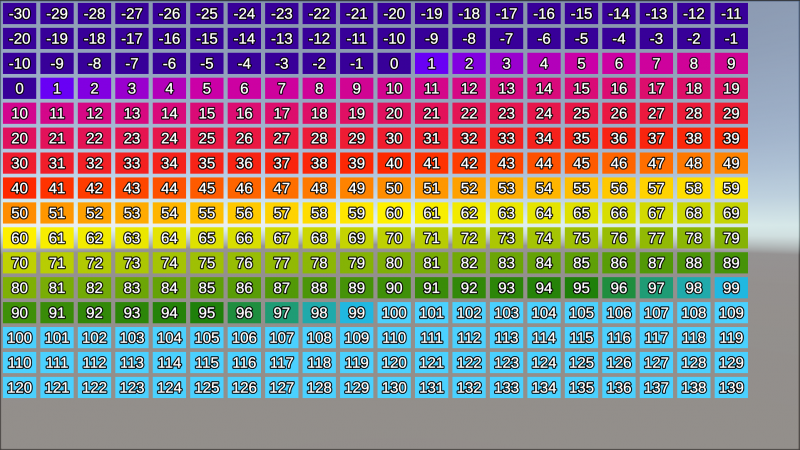Screen dimensions: 800x450
Task: Select the dark purple -25 tile
Action: pos(207,14)
